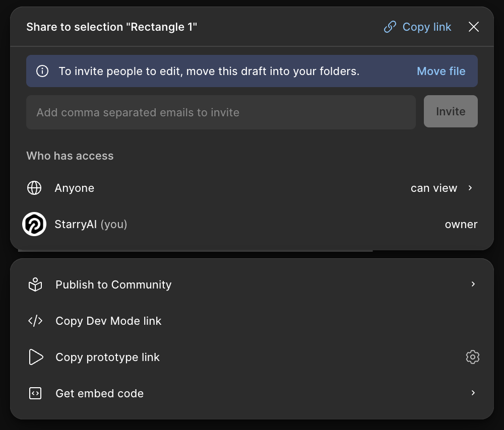Click the prototype play icon
This screenshot has width=504, height=430.
tap(36, 357)
